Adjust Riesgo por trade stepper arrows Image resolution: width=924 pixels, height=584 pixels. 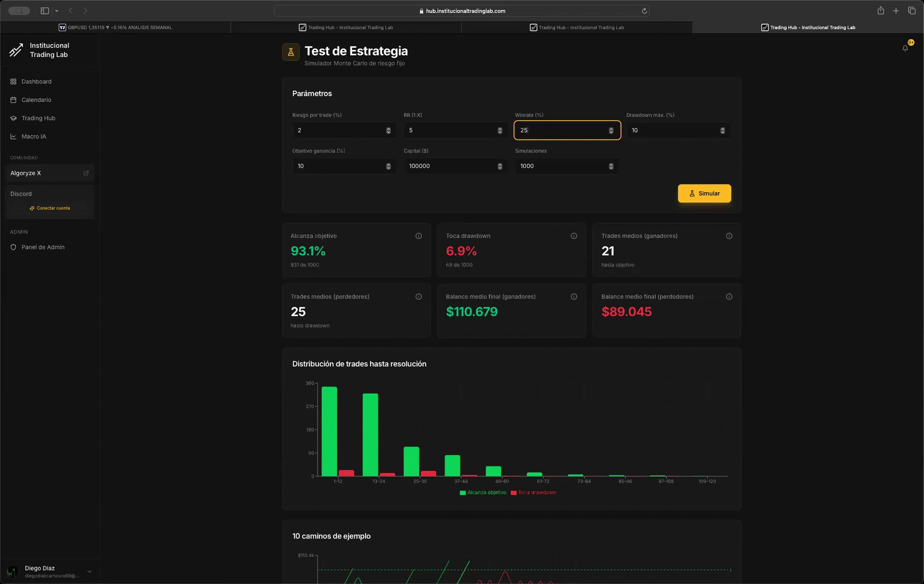coord(388,130)
